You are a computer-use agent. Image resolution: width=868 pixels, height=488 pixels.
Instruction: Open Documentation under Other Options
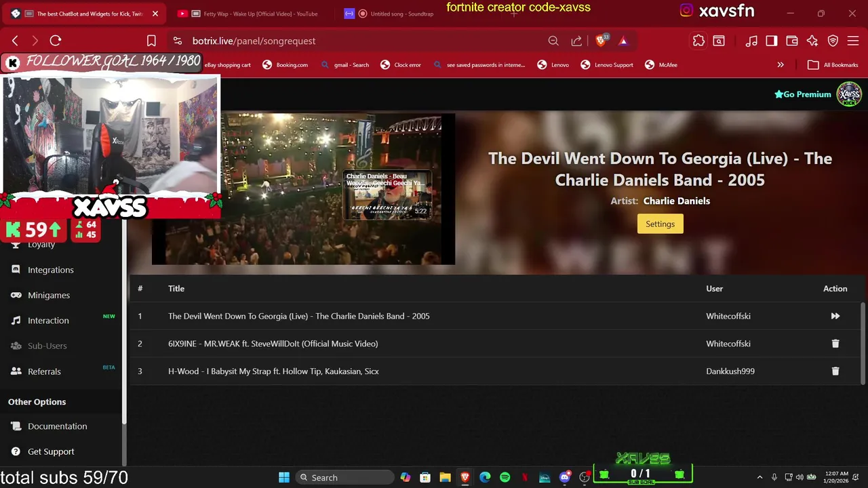point(57,426)
